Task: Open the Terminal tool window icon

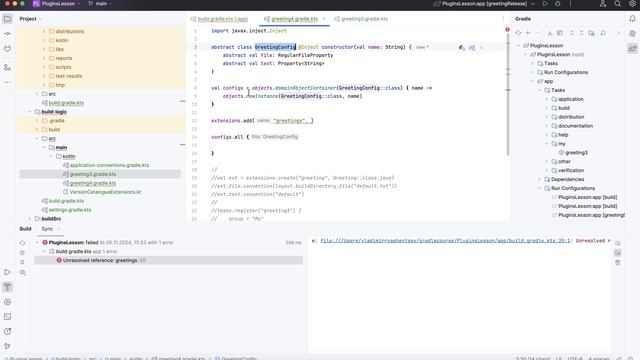Action: [x=7, y=317]
